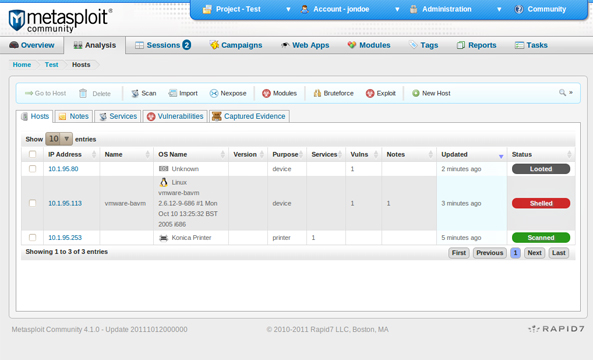
Task: Click the Hosts breadcrumb
Action: coord(81,64)
